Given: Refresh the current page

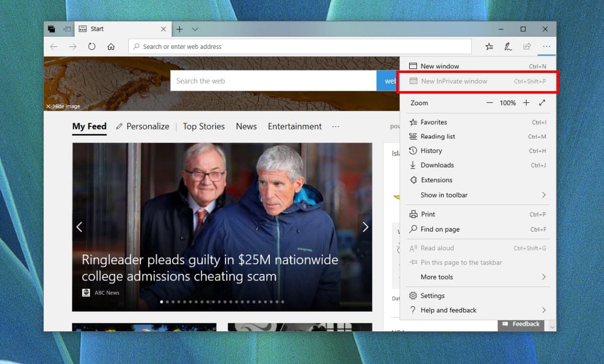Looking at the screenshot, I should [92, 46].
